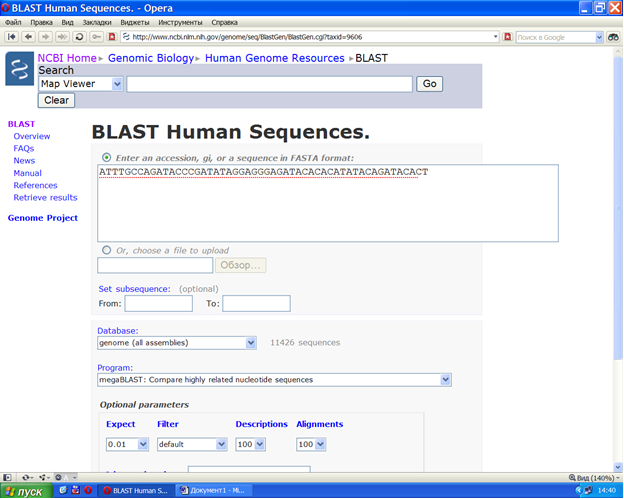This screenshot has height=499, width=624.
Task: Select the file upload radio button
Action: (x=106, y=250)
